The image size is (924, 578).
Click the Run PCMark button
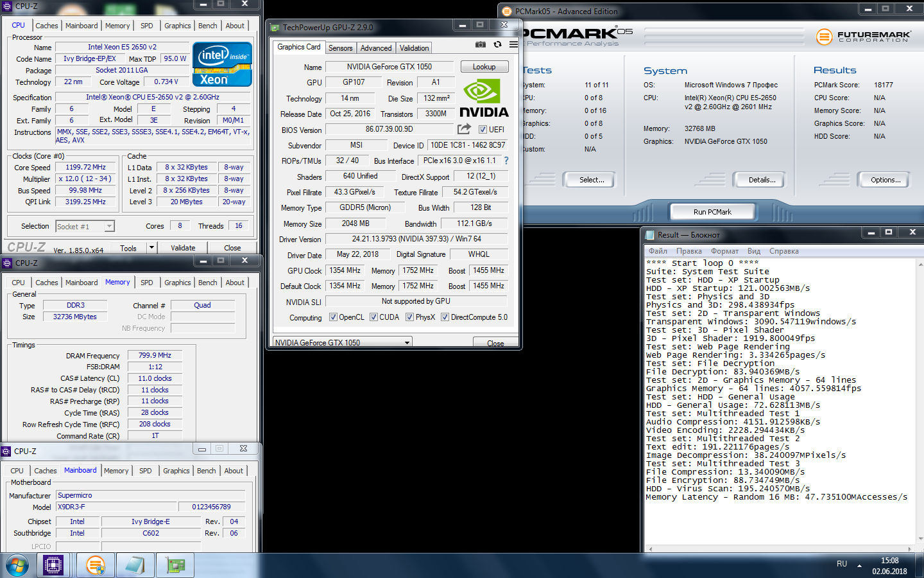click(712, 212)
